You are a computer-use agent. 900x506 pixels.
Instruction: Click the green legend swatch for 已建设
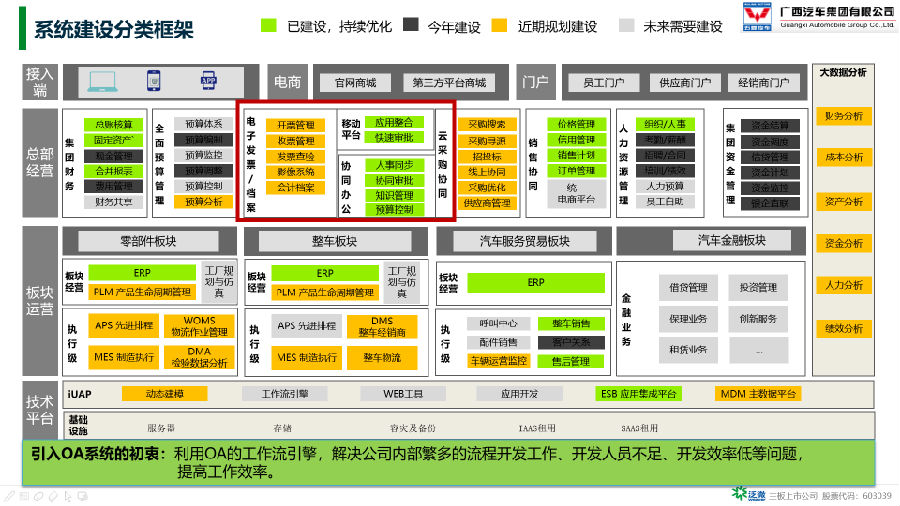click(269, 25)
